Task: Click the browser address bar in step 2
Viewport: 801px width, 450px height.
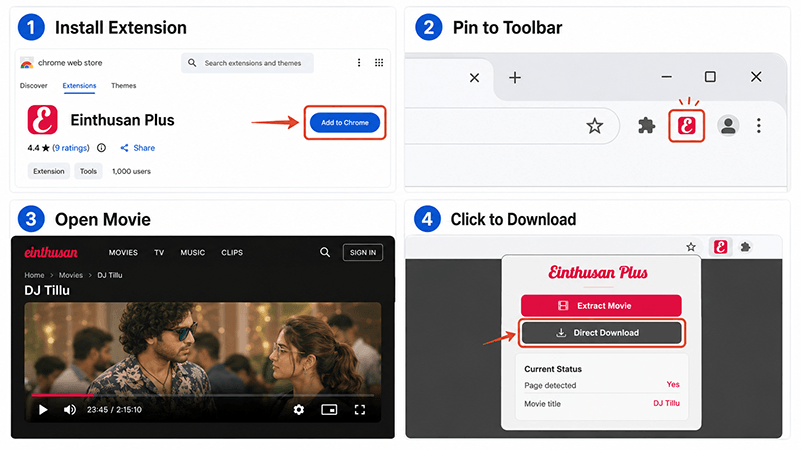Action: coord(511,126)
